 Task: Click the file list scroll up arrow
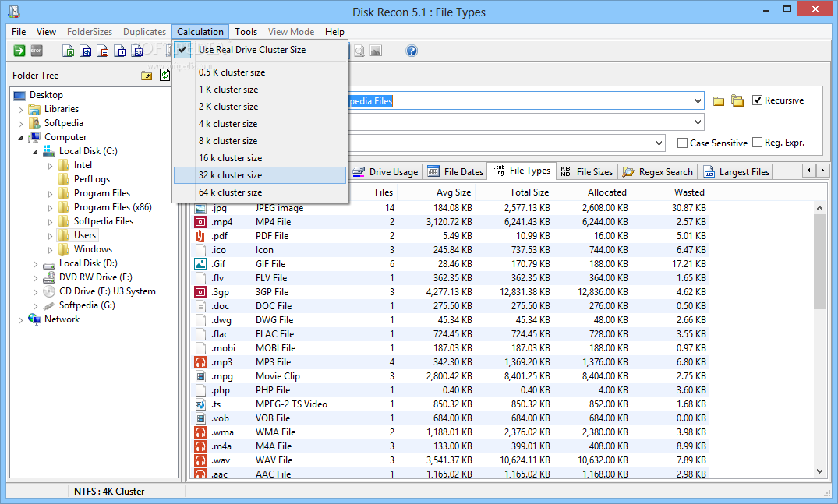[x=820, y=208]
